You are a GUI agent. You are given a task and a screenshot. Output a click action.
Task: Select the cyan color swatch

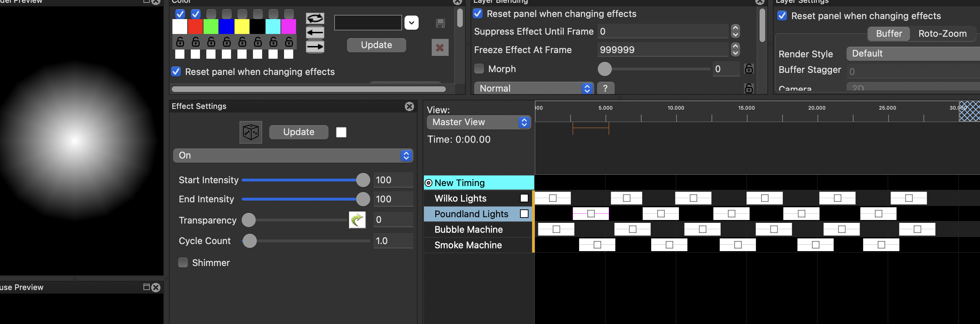[x=273, y=27]
